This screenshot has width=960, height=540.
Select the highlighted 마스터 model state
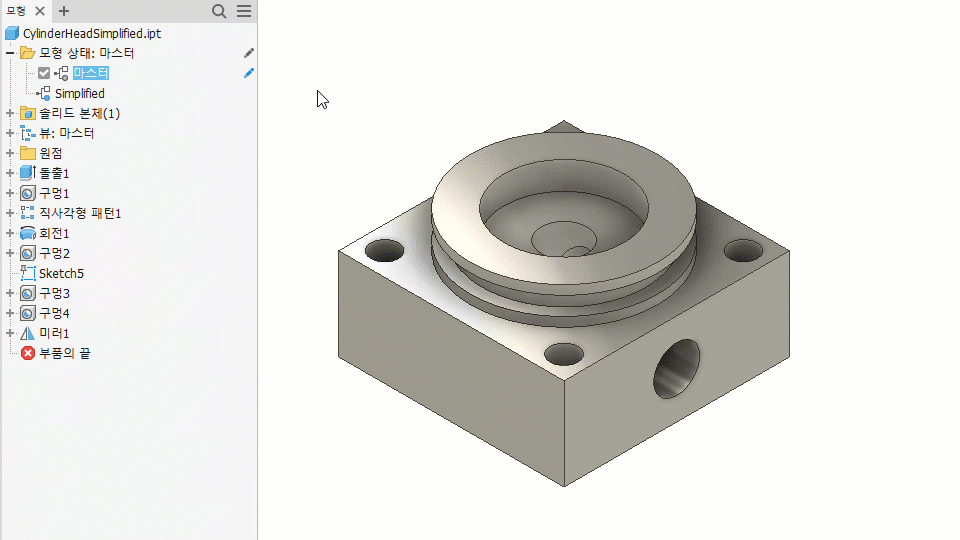(x=91, y=73)
